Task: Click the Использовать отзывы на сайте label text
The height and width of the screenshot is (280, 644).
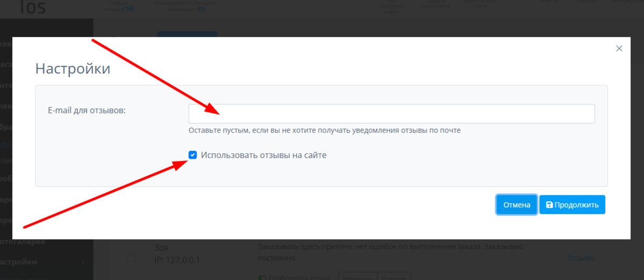Action: coord(264,155)
